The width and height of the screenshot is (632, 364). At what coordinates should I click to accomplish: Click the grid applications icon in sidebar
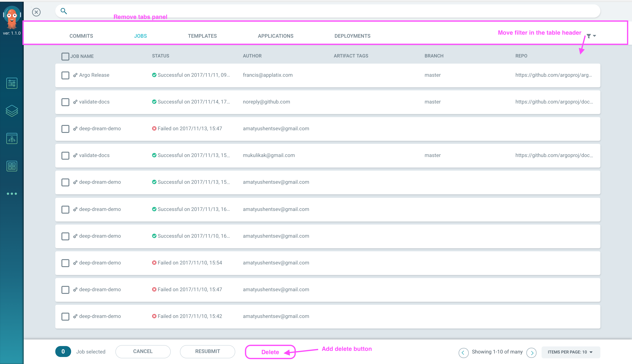[11, 166]
